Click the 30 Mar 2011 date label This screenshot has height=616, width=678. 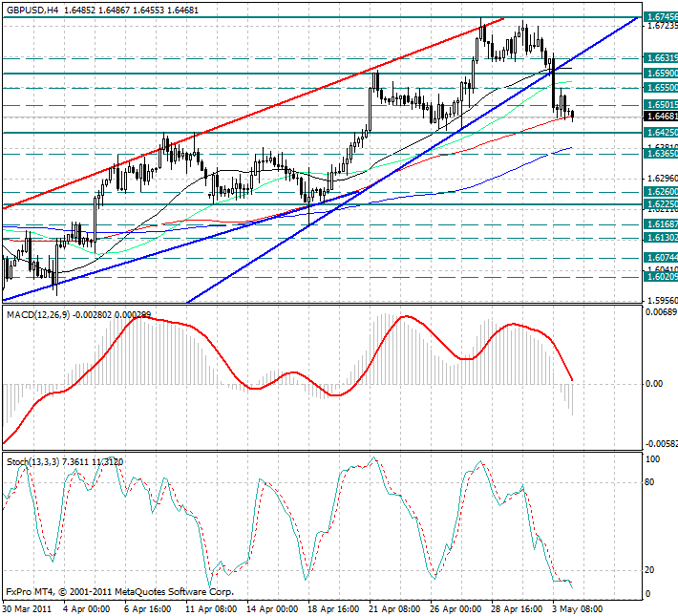click(x=28, y=609)
